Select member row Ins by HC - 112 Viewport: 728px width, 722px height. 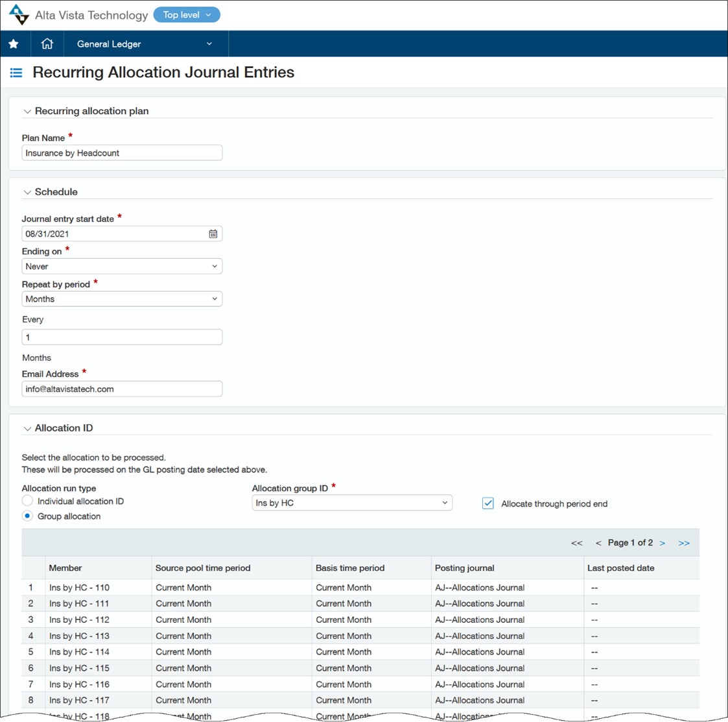coord(360,620)
